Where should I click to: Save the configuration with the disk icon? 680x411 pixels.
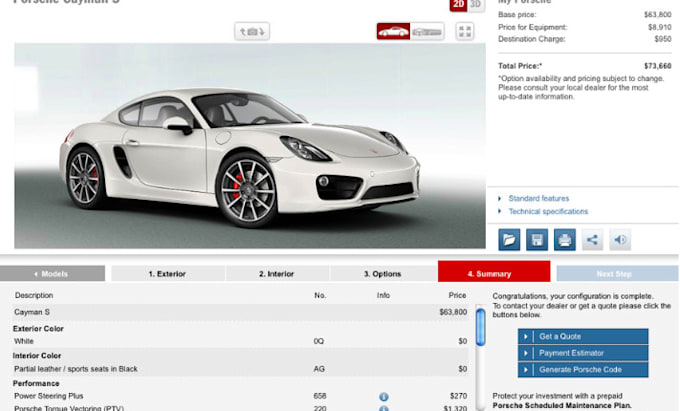tap(537, 240)
